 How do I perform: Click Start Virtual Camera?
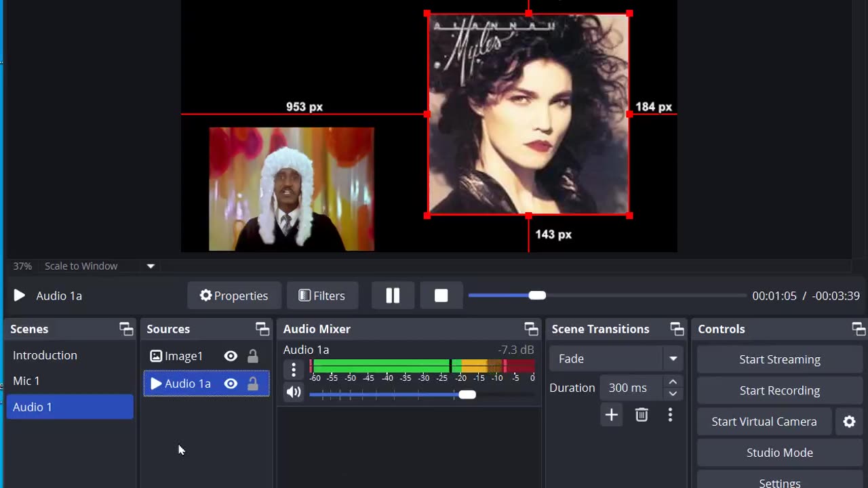764,422
